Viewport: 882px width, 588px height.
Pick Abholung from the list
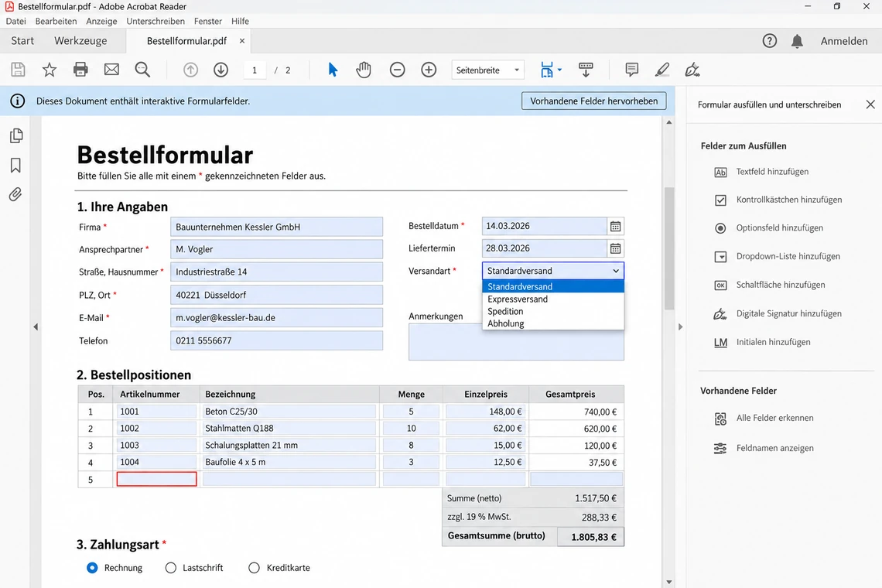[553, 323]
